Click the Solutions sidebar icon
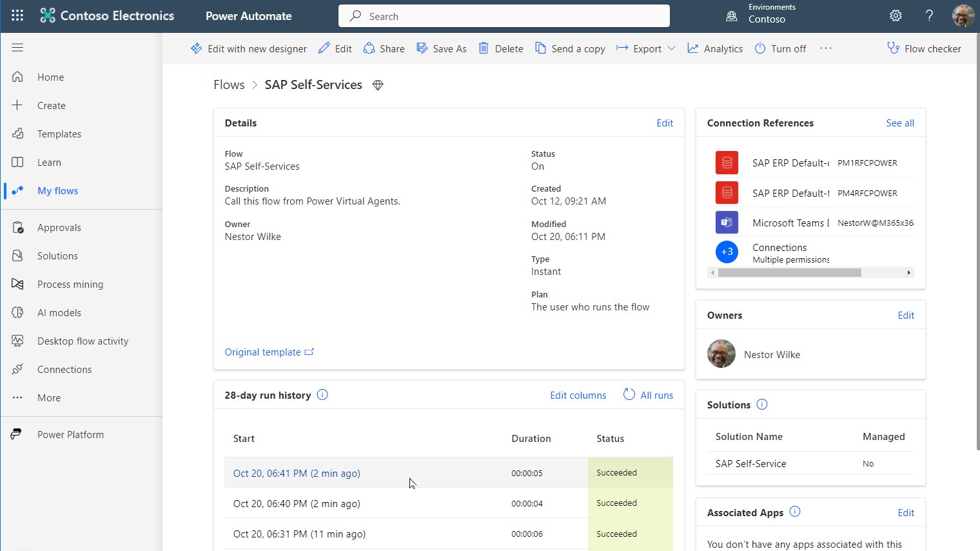Screen dimensions: 980x551 [x=17, y=255]
